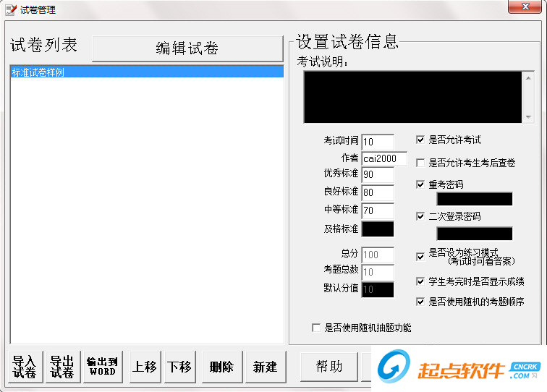Toggle 是否设为练习模式 checkbox
The height and width of the screenshot is (392, 547).
tap(420, 257)
